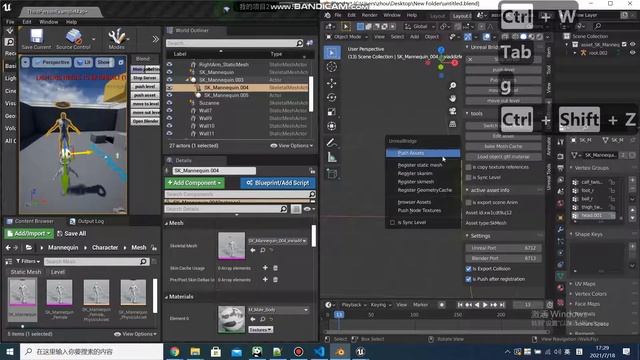Toggle camera view icon in Blender viewport

452,111
